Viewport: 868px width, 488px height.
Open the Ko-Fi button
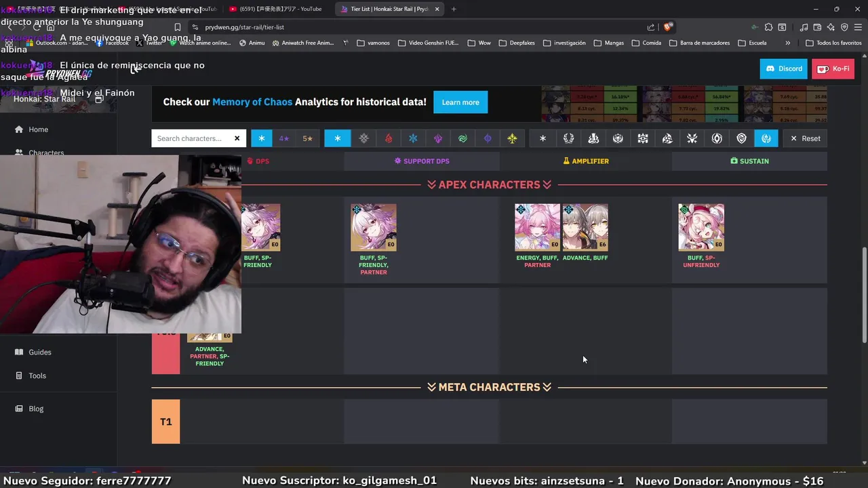833,68
